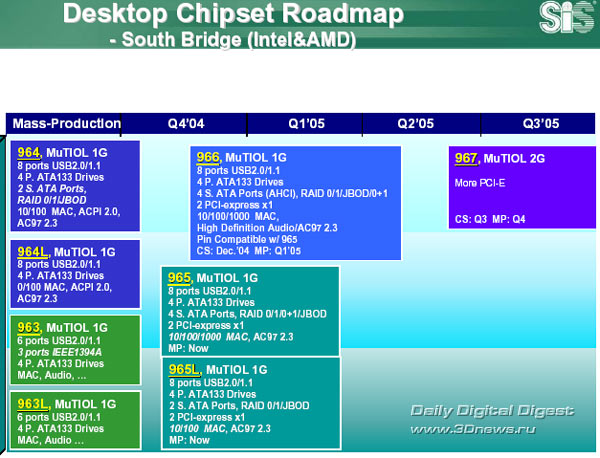The height and width of the screenshot is (458, 600).
Task: Click '6 ports USB2.0/1.1' in 963L box
Action: point(59,417)
